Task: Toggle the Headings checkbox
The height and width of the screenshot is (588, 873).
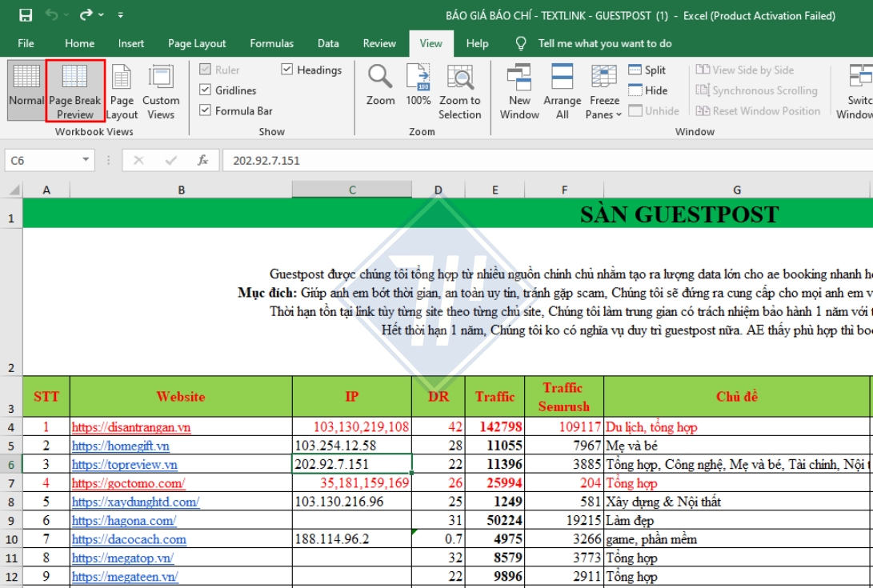Action: click(x=286, y=70)
